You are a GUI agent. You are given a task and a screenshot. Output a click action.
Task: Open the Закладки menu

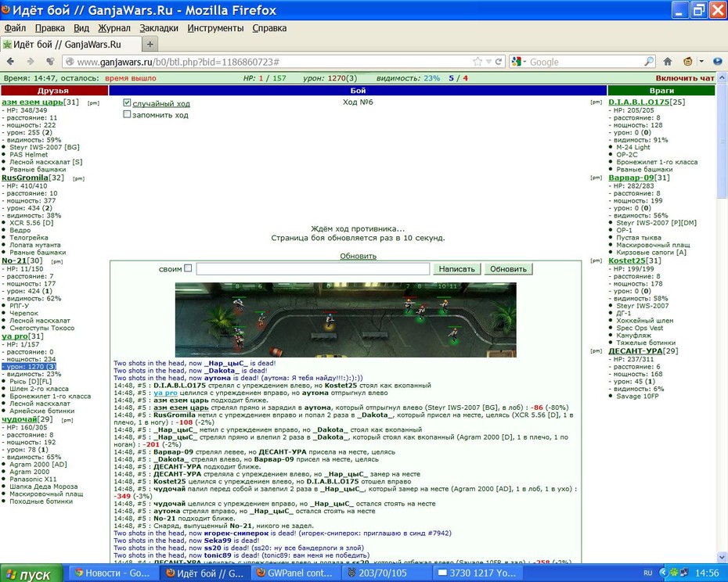tap(159, 28)
